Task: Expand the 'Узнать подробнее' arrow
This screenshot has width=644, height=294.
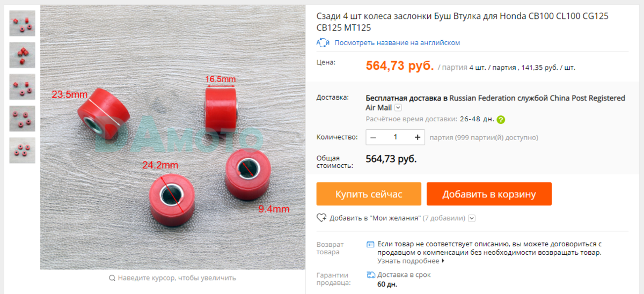Action: coord(443,261)
